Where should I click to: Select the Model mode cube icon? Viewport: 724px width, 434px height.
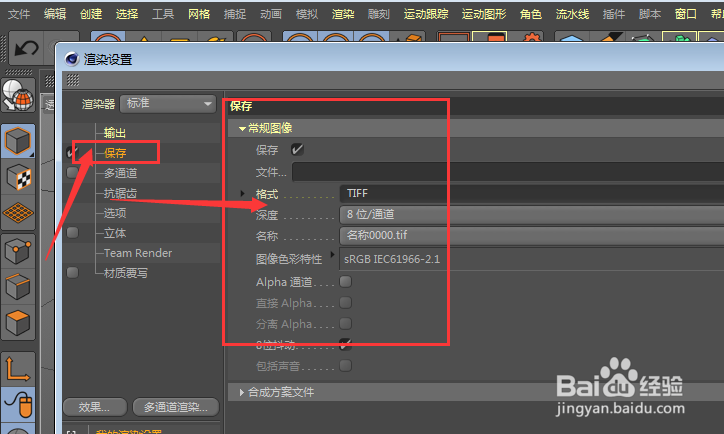pyautogui.click(x=18, y=141)
